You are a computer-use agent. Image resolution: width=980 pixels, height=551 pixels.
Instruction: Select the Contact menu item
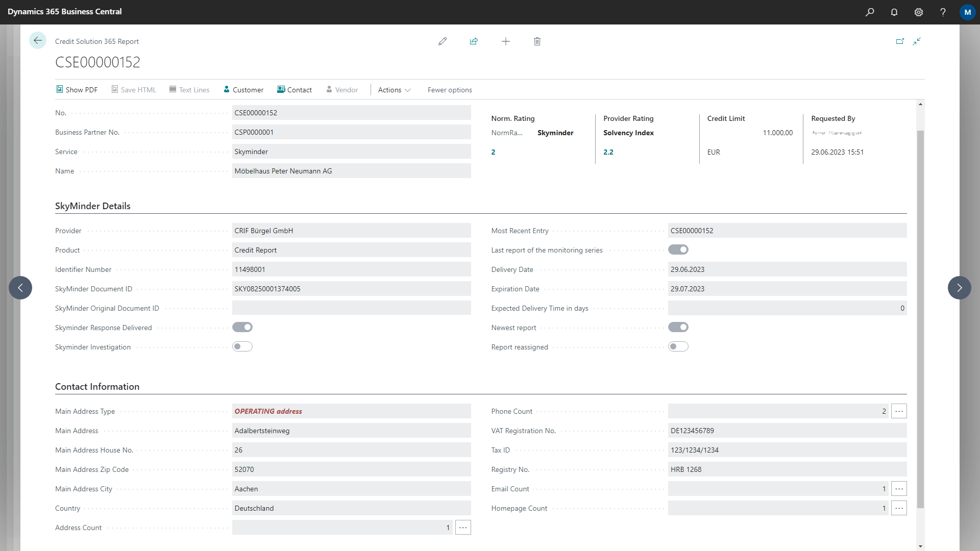(x=295, y=90)
